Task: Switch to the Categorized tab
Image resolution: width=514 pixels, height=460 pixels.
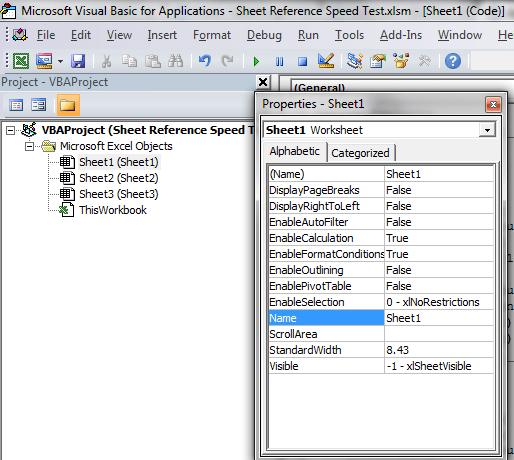Action: (360, 153)
